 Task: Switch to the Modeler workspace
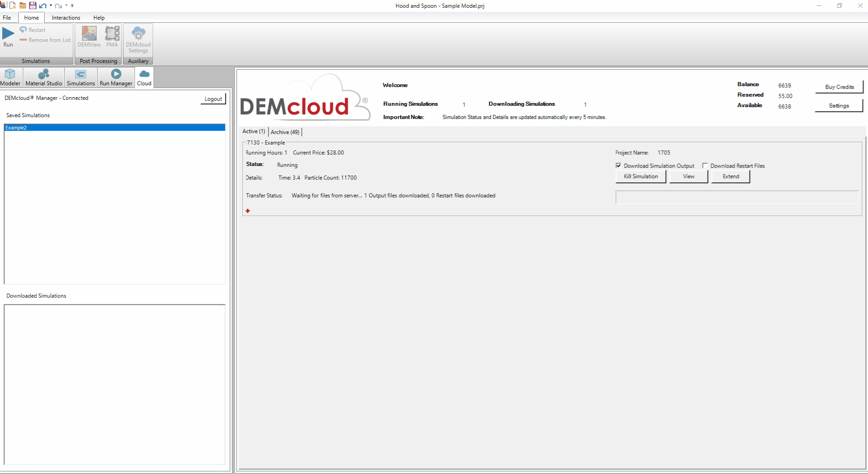10,77
